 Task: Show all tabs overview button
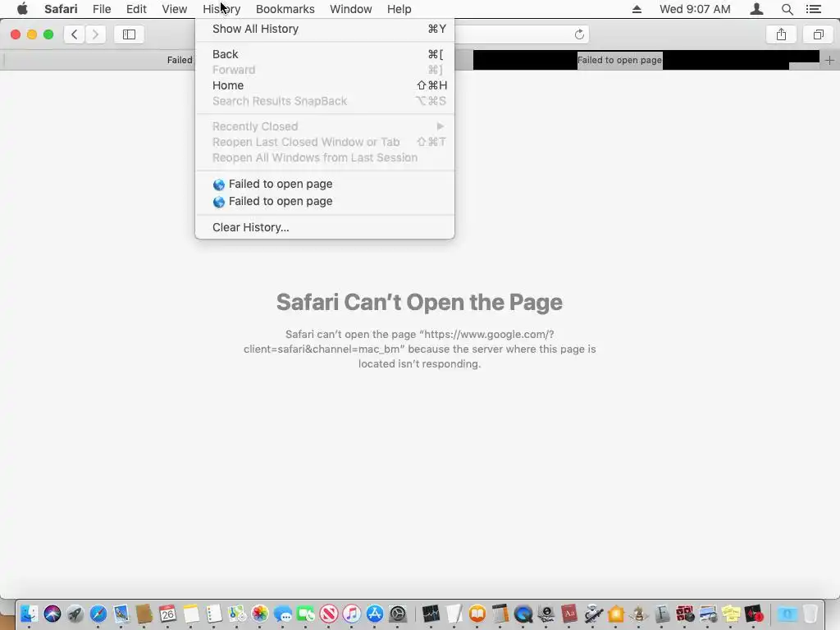pyautogui.click(x=818, y=34)
